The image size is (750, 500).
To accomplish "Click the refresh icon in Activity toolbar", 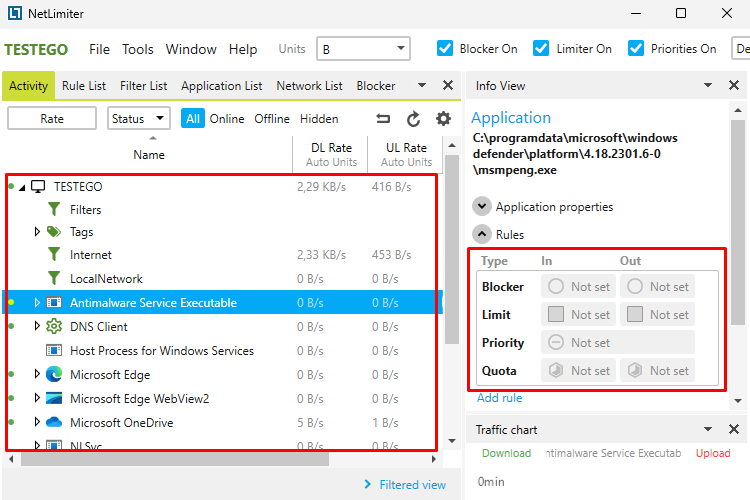I will click(x=413, y=119).
